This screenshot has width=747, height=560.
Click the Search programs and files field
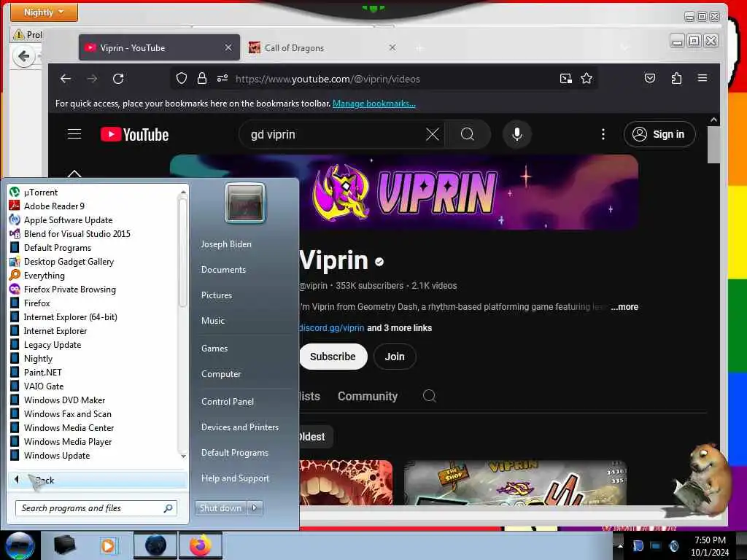tap(96, 508)
